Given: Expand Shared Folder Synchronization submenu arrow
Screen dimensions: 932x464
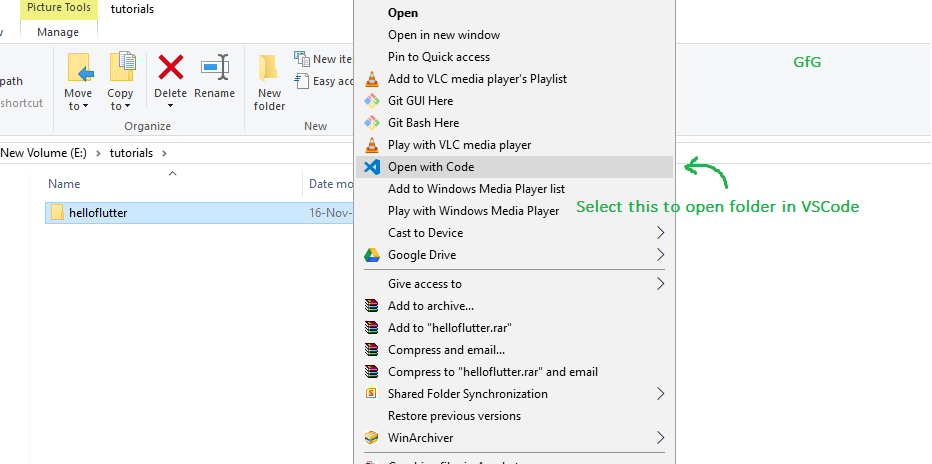Looking at the screenshot, I should click(x=660, y=393).
